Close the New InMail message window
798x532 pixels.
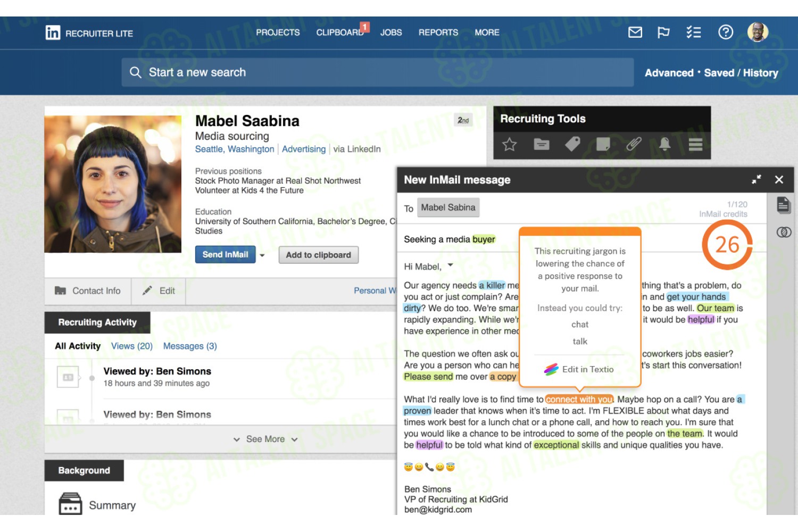pos(779,180)
